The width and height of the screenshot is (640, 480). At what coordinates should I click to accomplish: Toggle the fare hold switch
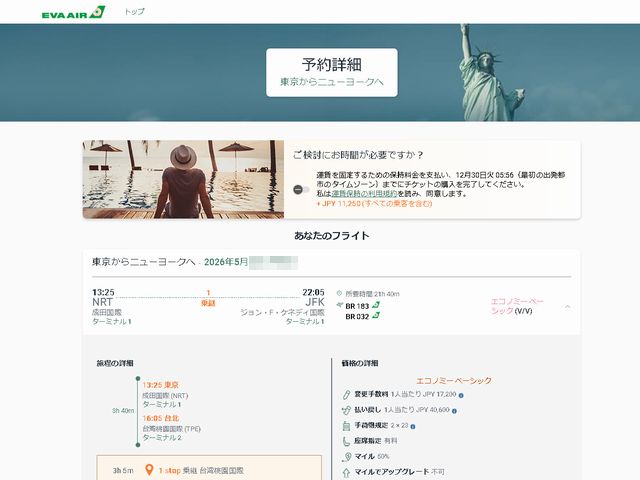click(300, 190)
